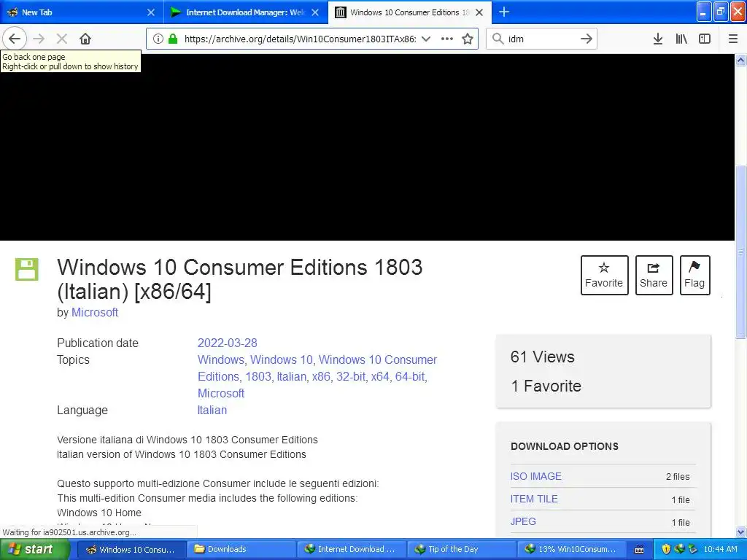Image resolution: width=747 pixels, height=560 pixels.
Task: Click the page scrollbar down arrow
Action: 740,532
